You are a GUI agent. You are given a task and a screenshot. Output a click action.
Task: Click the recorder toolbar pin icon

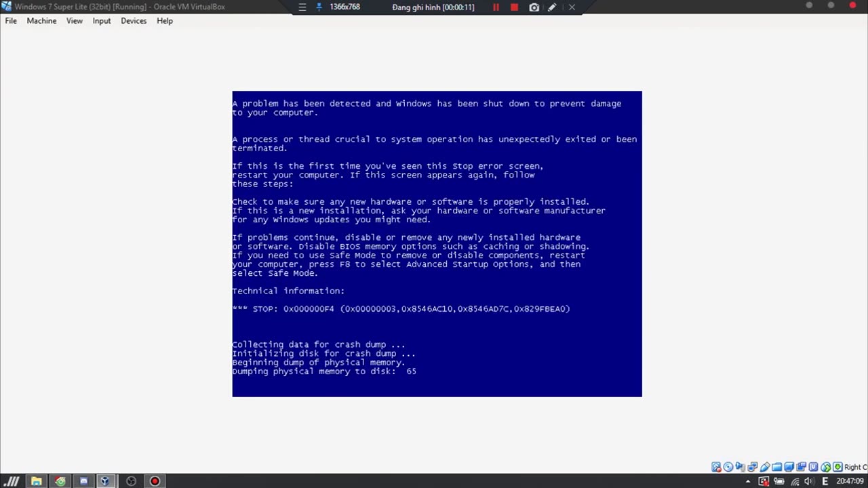(x=319, y=7)
